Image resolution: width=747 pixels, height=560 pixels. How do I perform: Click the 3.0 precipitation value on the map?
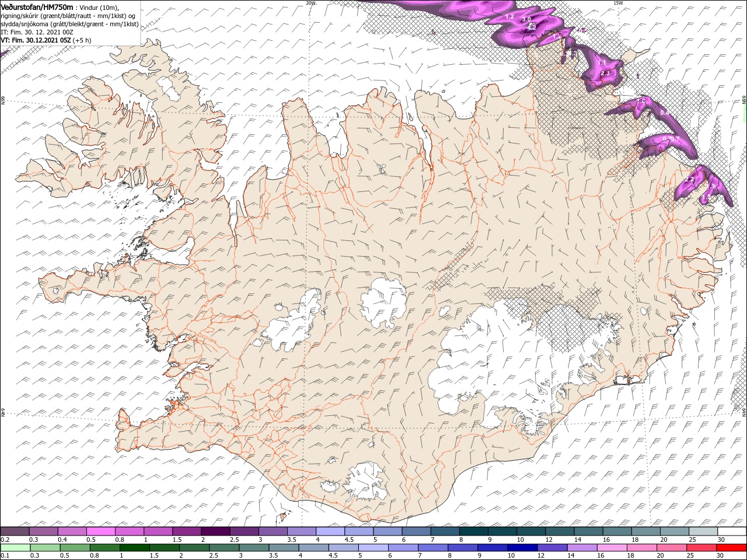526,19
